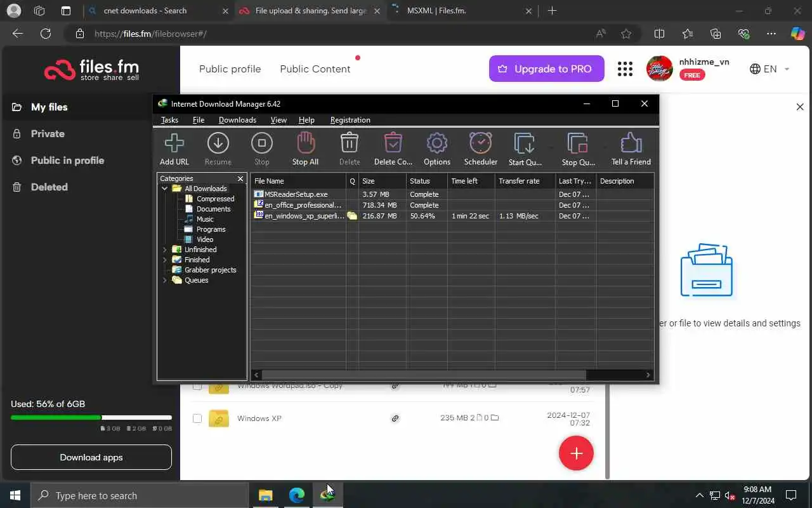
Task: Select en_office_professional download row
Action: coord(452,205)
